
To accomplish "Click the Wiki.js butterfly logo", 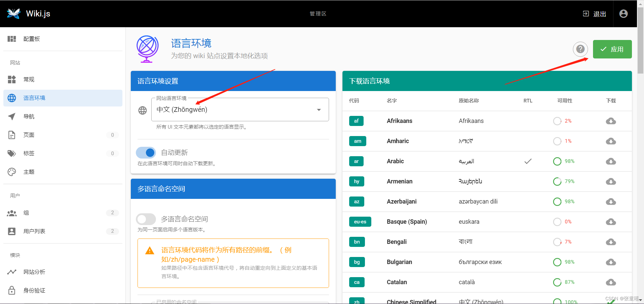I will click(x=13, y=13).
